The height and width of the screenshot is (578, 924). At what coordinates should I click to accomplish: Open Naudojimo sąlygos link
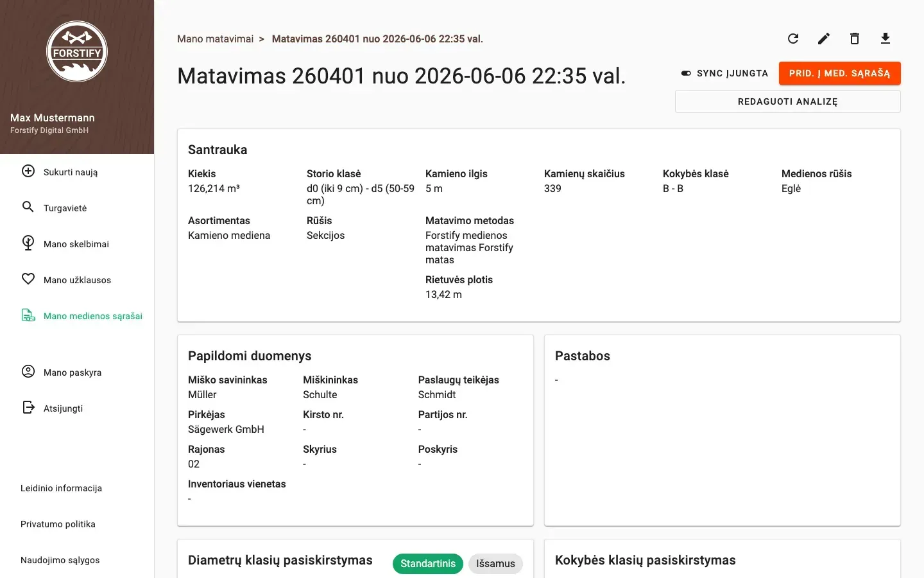(60, 560)
